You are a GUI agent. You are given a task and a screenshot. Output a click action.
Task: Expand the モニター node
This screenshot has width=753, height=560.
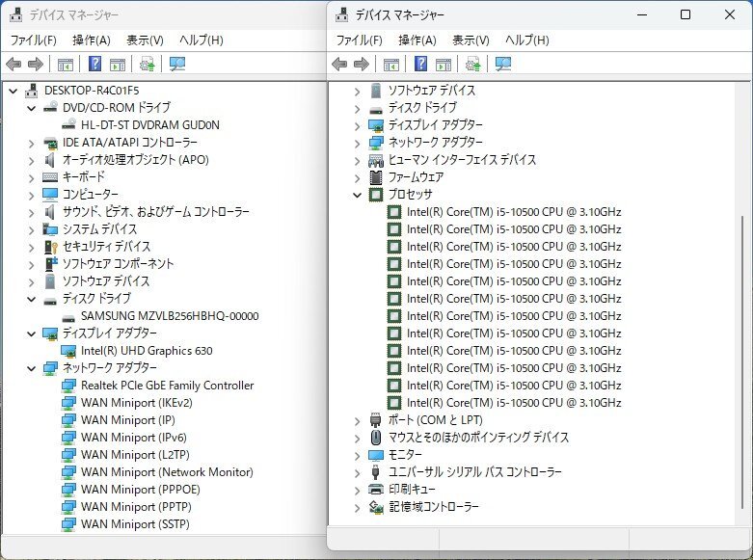click(358, 455)
